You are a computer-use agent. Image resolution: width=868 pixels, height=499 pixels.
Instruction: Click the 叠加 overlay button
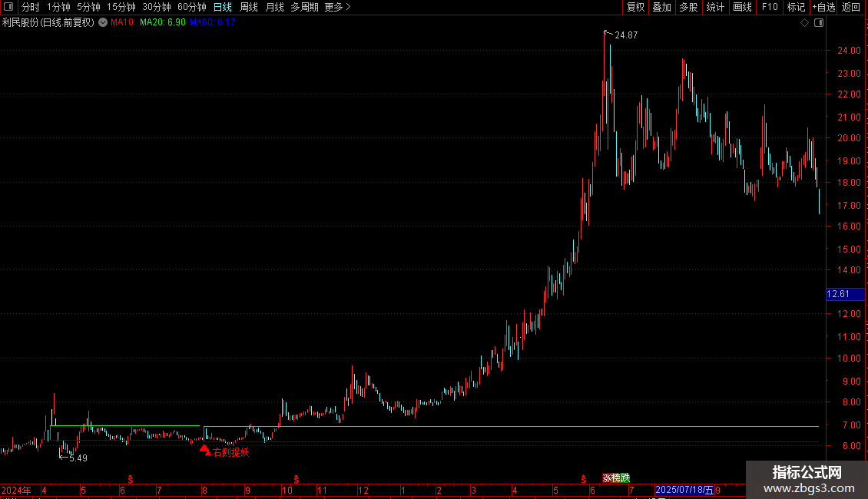(661, 7)
